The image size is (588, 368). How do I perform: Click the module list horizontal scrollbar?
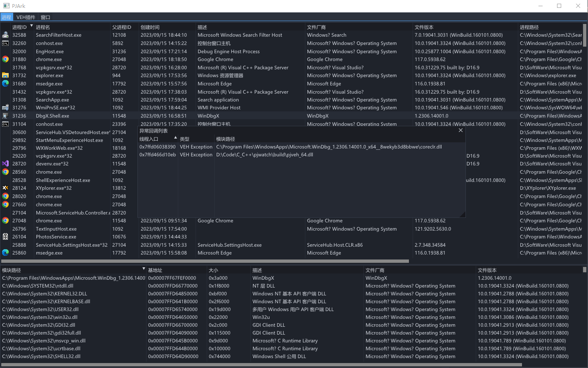[x=261, y=365]
